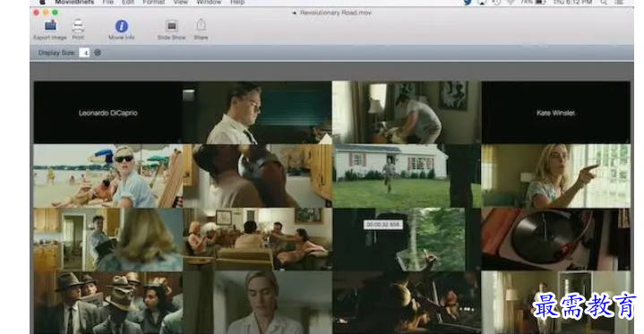
Task: Click the Share toolbar icon
Action: pos(201,25)
